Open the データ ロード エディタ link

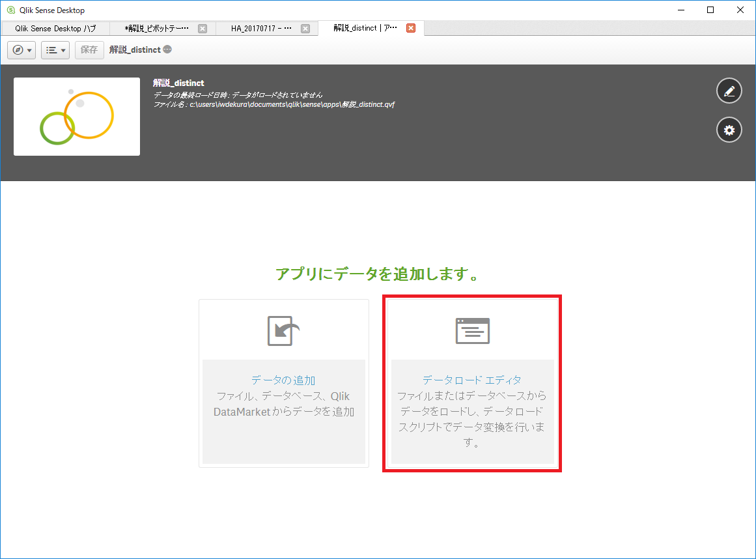(x=472, y=380)
